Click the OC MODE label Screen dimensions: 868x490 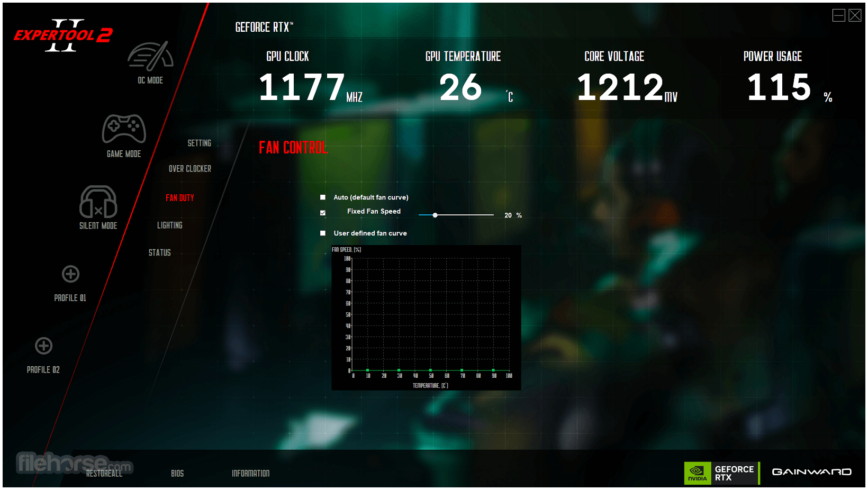point(150,80)
